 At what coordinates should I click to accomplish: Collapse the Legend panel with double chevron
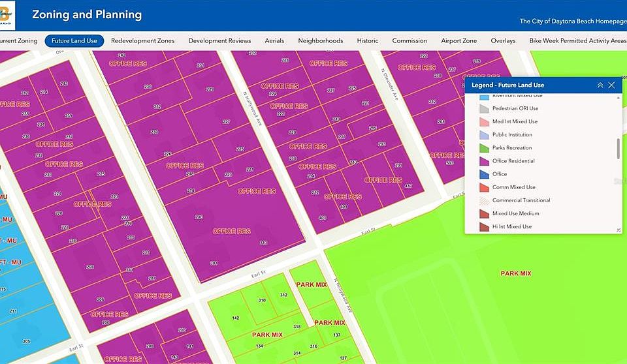click(600, 85)
